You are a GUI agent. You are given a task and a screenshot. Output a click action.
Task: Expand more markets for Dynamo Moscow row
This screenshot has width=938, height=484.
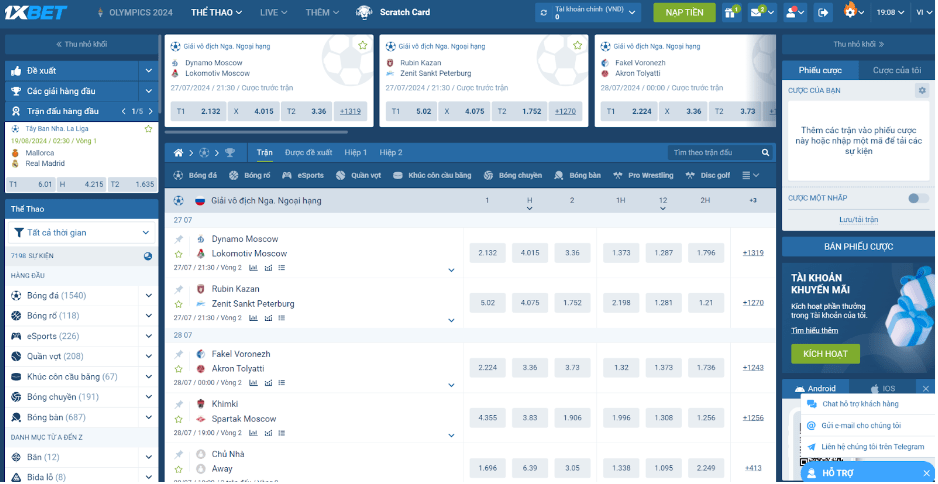pyautogui.click(x=452, y=270)
